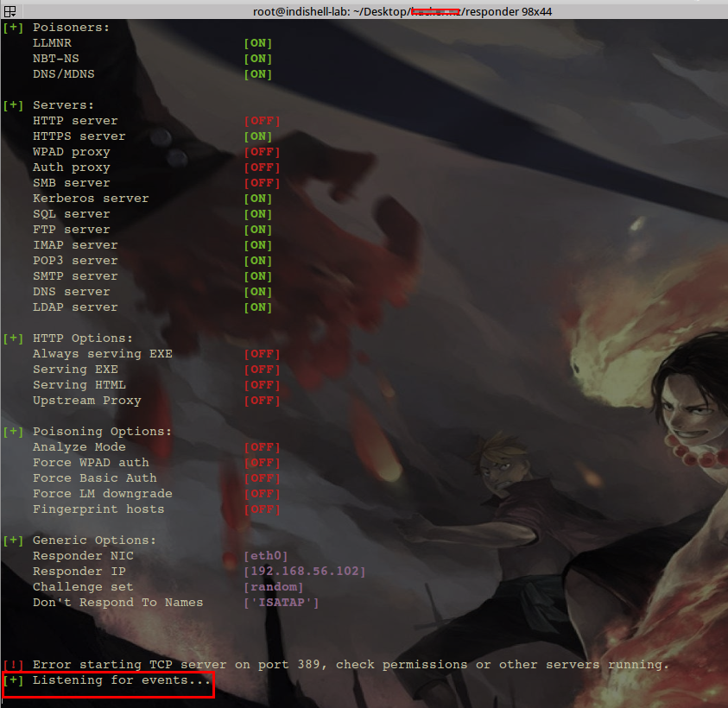Screen dimensions: 728x708
Task: Select the Kerberos server line label
Action: tap(91, 199)
